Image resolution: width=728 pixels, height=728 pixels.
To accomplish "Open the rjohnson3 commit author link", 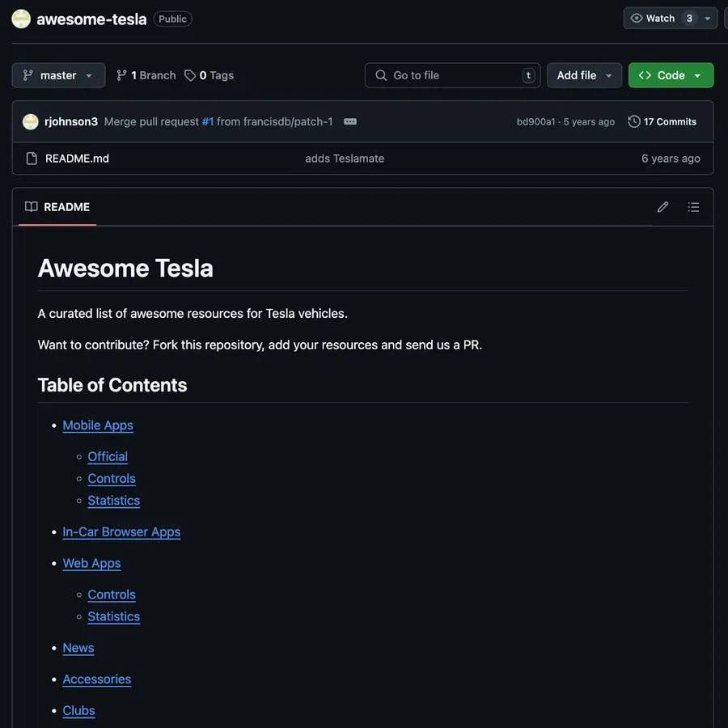I will click(x=71, y=121).
